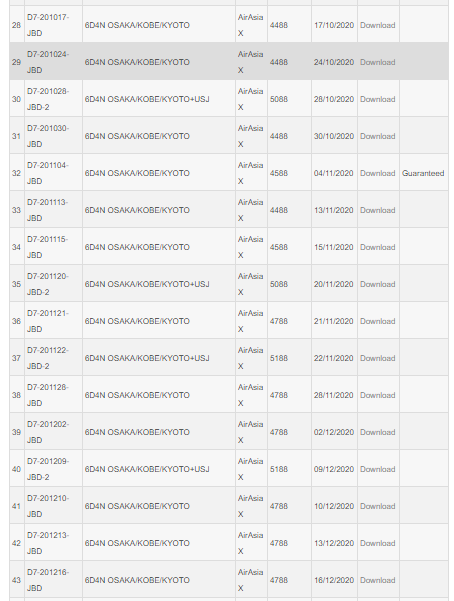Download the 20/11/2020 USJ tour itinerary
This screenshot has height=601, width=454.
click(x=377, y=284)
